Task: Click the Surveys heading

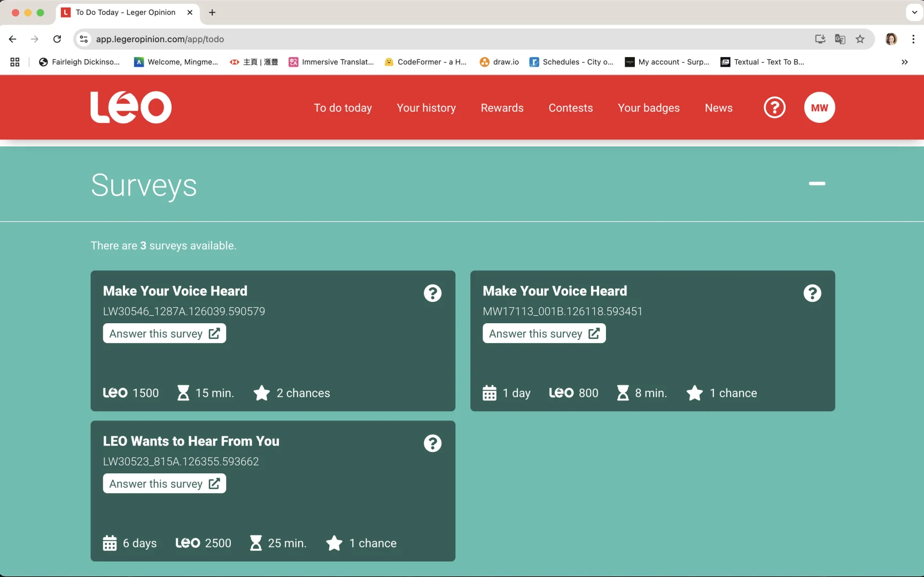Action: coord(144,185)
